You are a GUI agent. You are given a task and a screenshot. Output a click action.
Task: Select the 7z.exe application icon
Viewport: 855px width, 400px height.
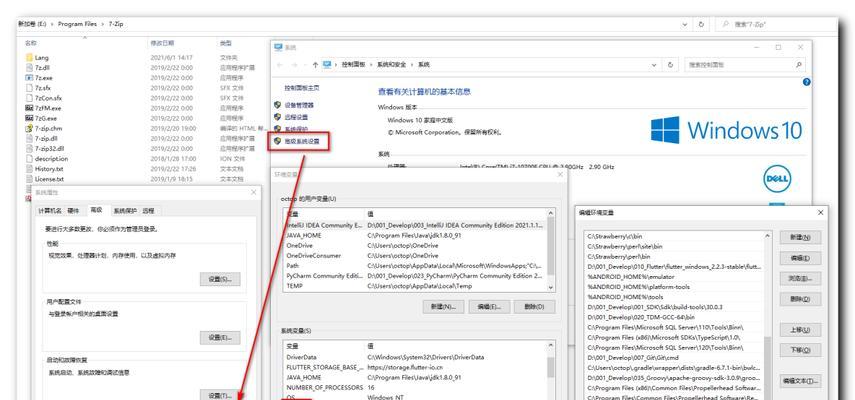[29, 78]
